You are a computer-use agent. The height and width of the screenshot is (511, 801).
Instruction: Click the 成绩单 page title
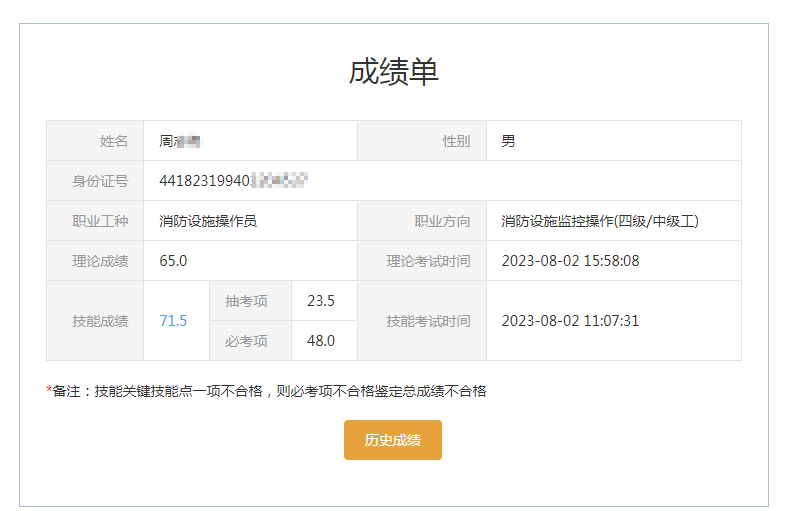(x=393, y=72)
